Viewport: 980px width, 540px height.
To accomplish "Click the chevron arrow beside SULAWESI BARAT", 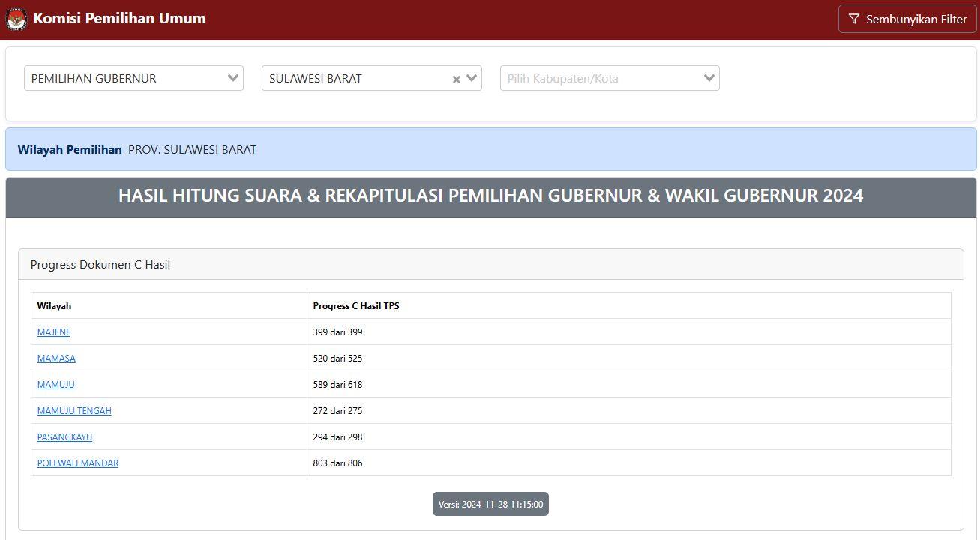I will point(472,78).
